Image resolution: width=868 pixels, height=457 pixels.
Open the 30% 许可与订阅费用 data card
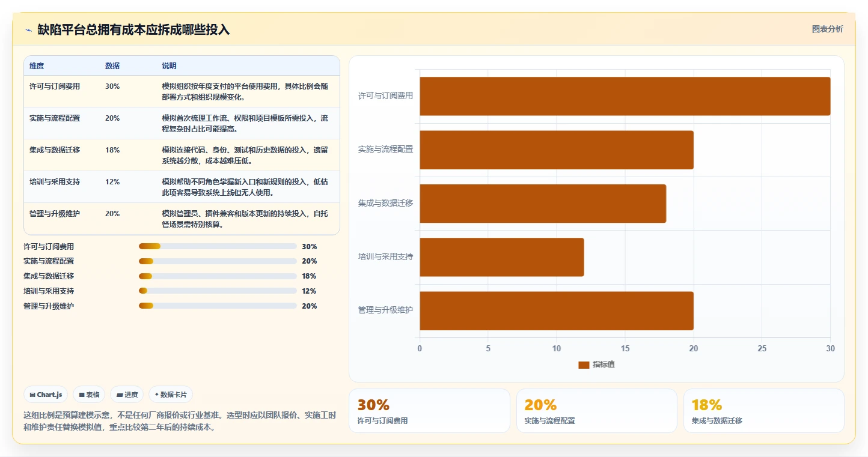coord(429,411)
